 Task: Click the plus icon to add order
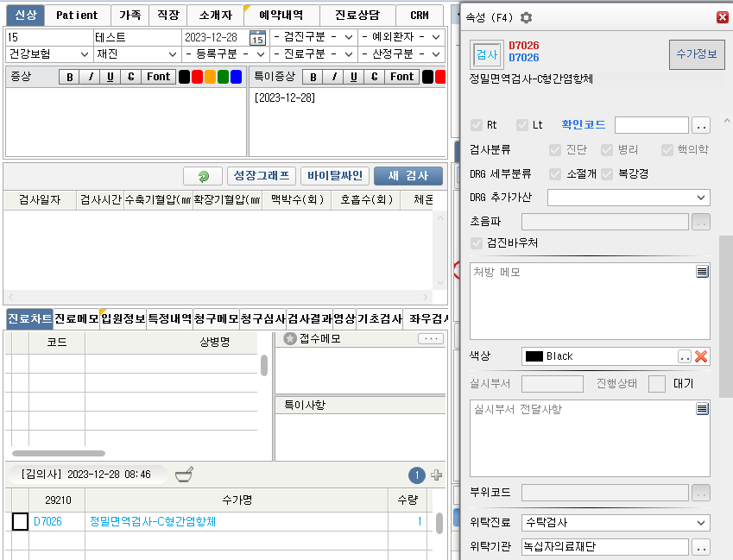pyautogui.click(x=436, y=475)
